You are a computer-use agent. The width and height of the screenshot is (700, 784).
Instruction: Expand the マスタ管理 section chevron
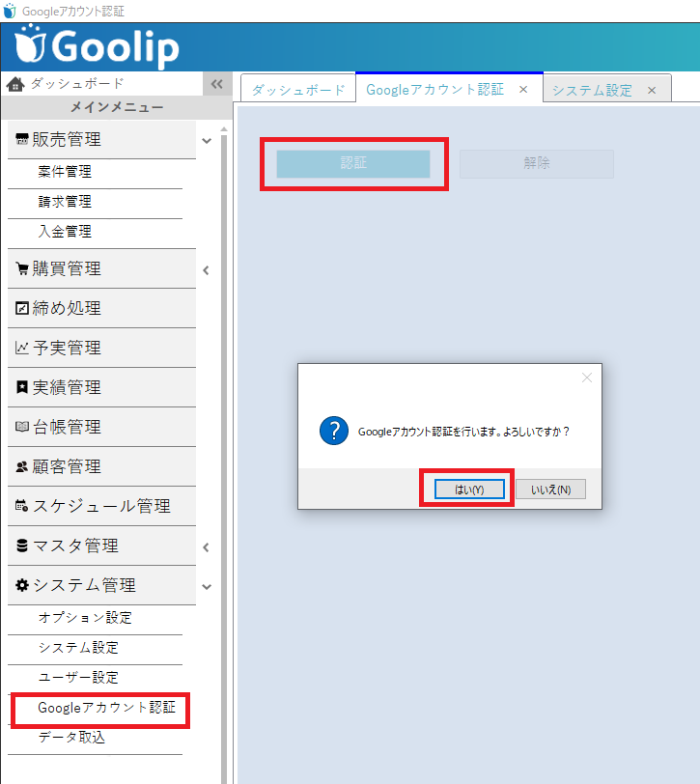tap(206, 547)
